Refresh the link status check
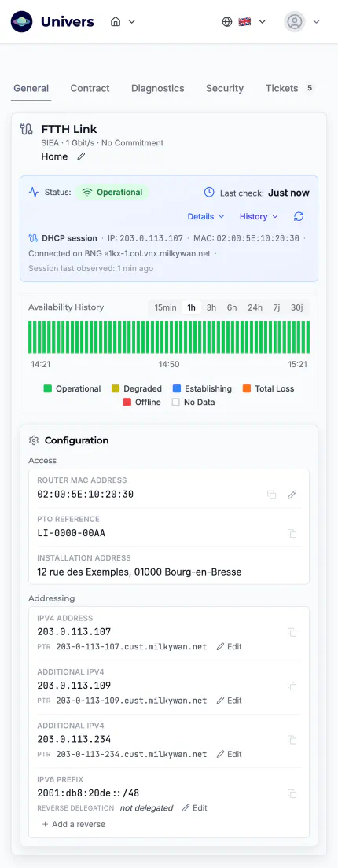Screen dimensions: 338x868 pyautogui.click(x=299, y=216)
